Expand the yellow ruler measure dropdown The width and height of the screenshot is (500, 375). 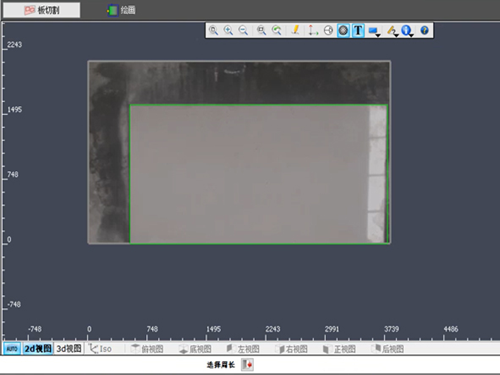pos(392,31)
